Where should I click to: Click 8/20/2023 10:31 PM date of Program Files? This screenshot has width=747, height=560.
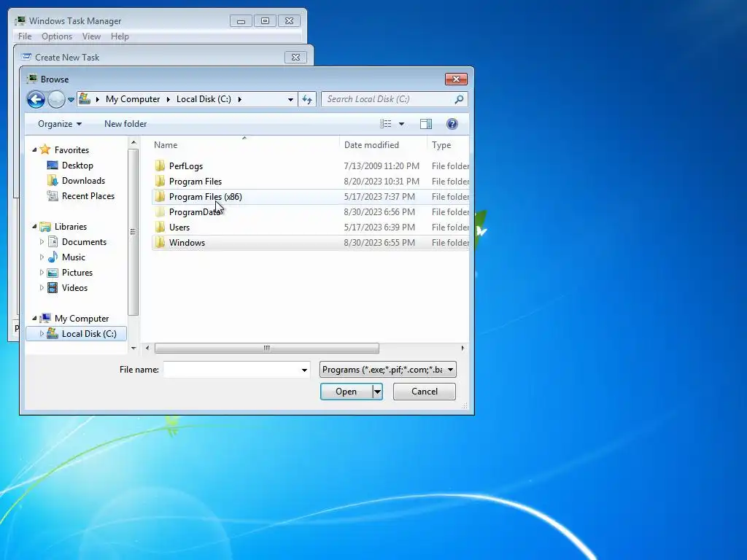point(382,182)
